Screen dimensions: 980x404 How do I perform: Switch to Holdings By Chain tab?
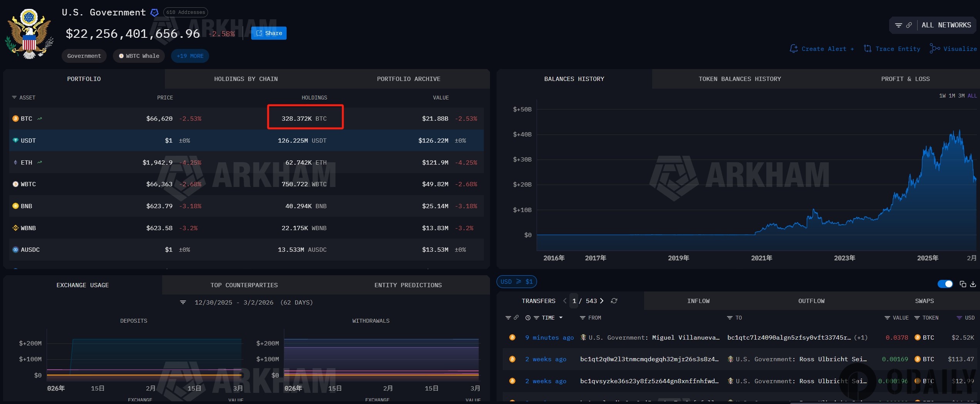[246, 79]
